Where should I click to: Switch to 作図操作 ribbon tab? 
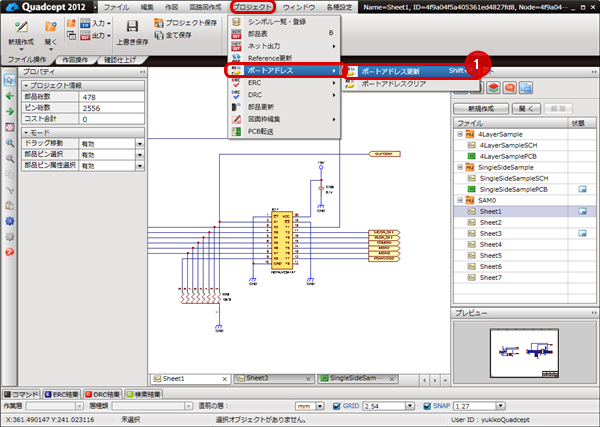tap(75, 60)
